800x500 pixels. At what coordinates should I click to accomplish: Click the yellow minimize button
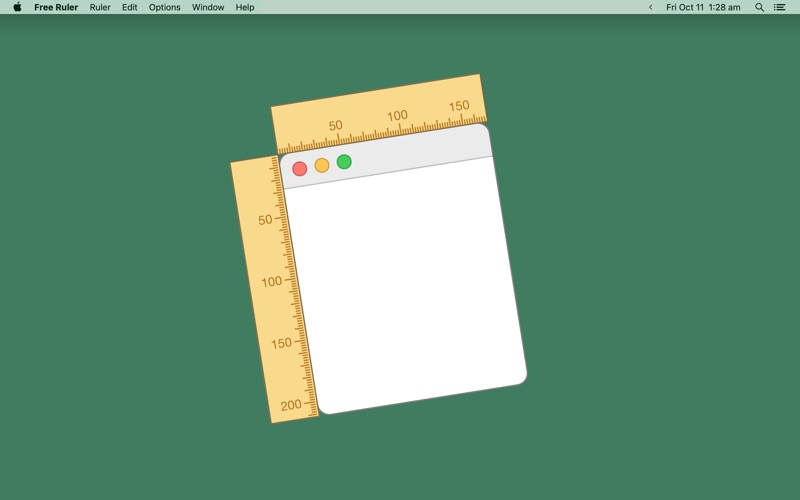click(322, 165)
